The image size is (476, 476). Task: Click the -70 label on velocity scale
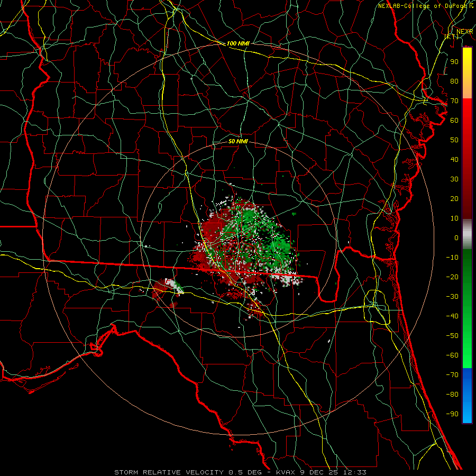click(452, 375)
